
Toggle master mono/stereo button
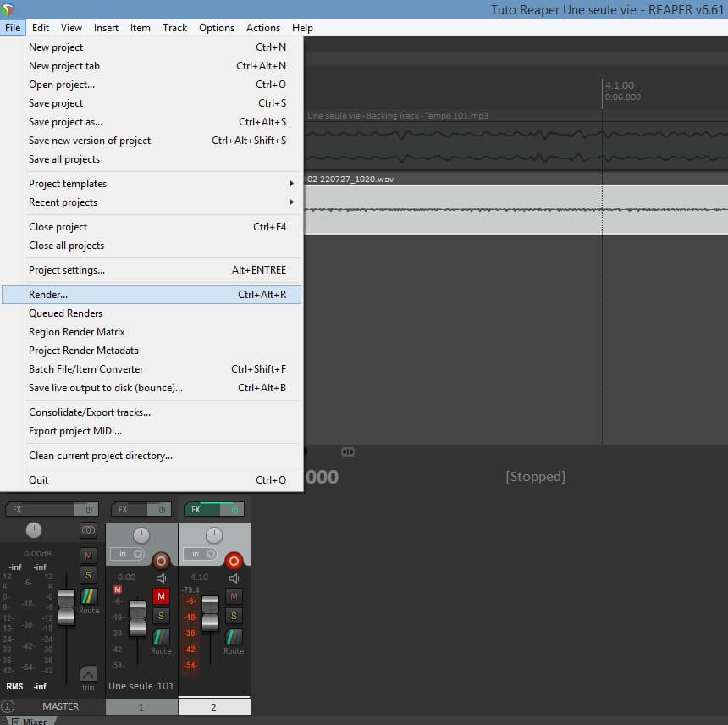88,530
